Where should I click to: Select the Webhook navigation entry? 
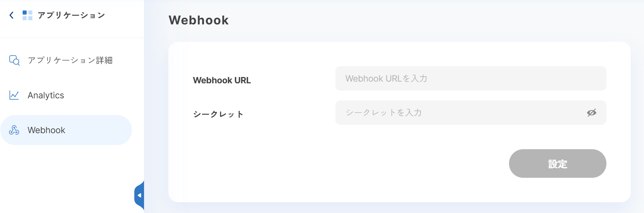(x=46, y=130)
